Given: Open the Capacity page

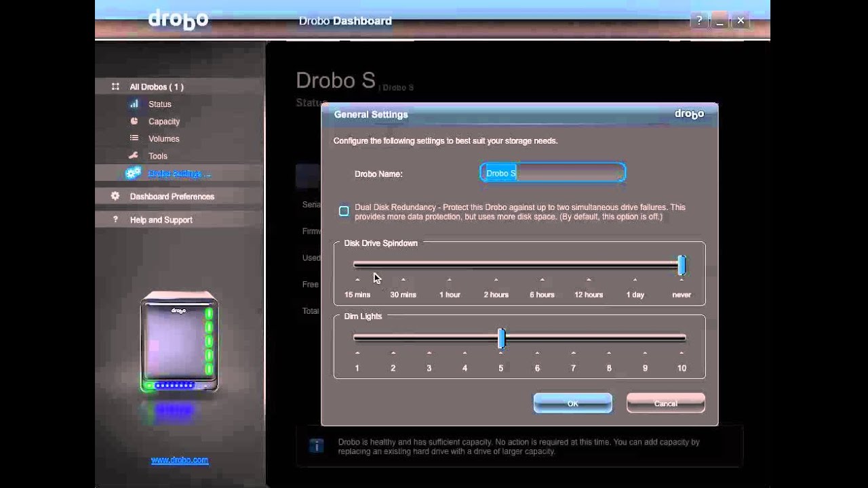Looking at the screenshot, I should click(x=164, y=121).
